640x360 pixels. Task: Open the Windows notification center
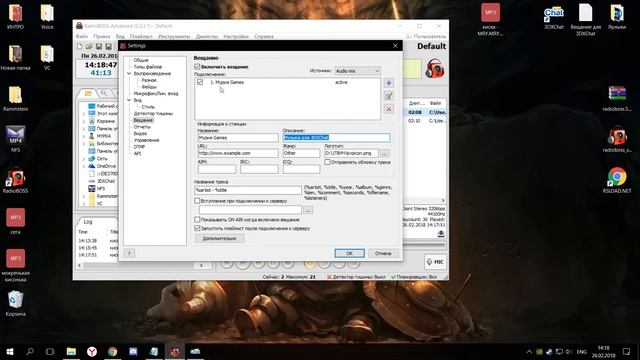click(x=626, y=351)
